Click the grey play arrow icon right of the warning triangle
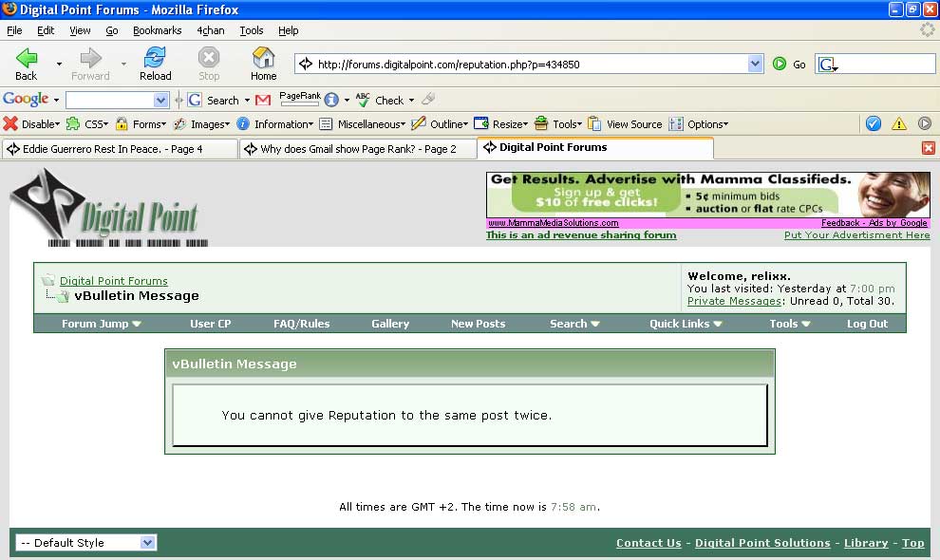940x560 pixels. [x=925, y=123]
